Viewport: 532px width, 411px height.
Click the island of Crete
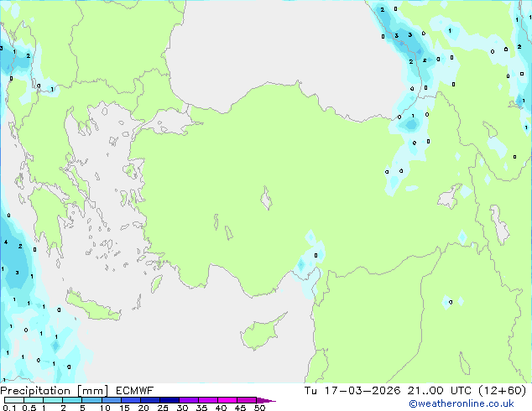(92, 307)
